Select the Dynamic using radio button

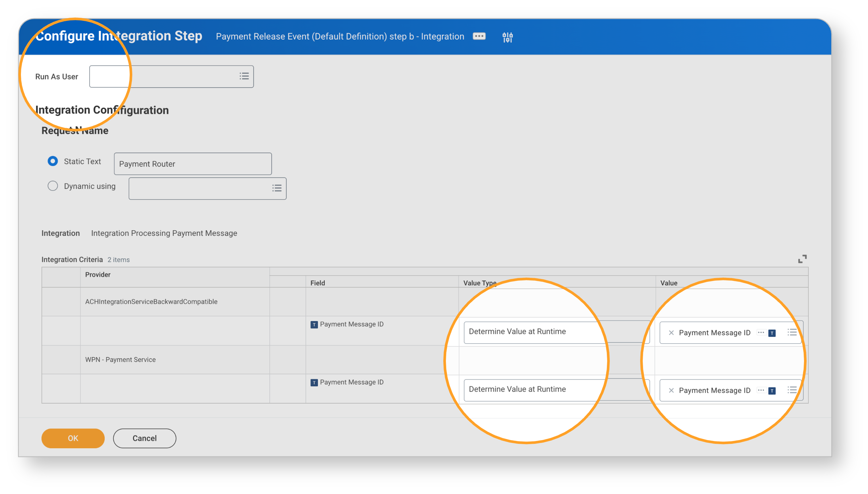53,186
